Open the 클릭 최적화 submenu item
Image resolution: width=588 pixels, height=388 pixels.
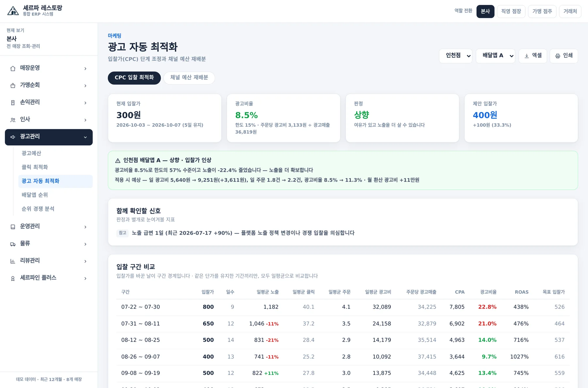56,167
